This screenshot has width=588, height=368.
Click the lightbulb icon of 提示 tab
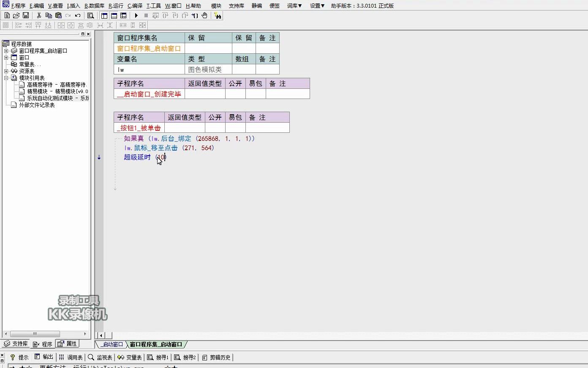pyautogui.click(x=13, y=357)
